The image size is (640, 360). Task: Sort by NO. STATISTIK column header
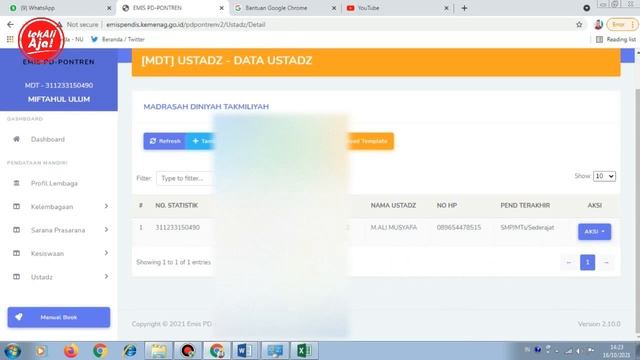point(176,205)
